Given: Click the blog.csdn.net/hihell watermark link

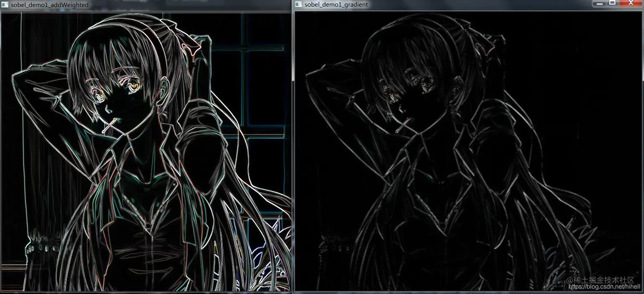Looking at the screenshot, I should 603,287.
